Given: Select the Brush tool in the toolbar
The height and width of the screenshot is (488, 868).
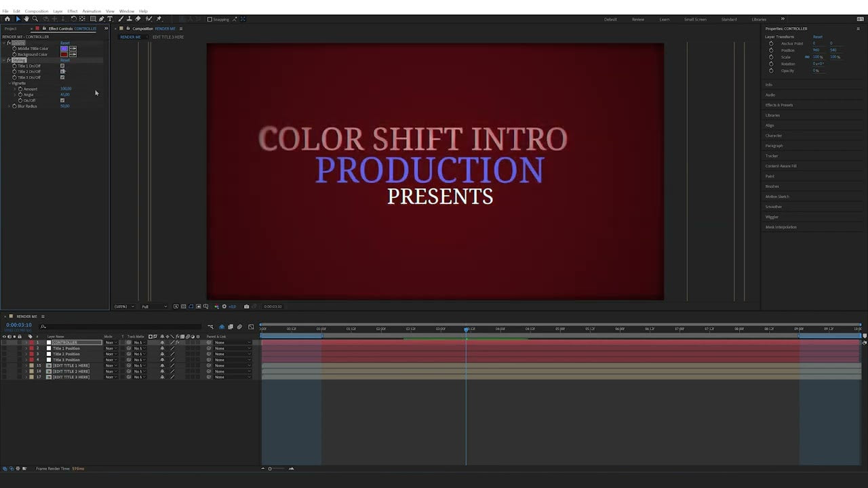Looking at the screenshot, I should pyautogui.click(x=121, y=19).
